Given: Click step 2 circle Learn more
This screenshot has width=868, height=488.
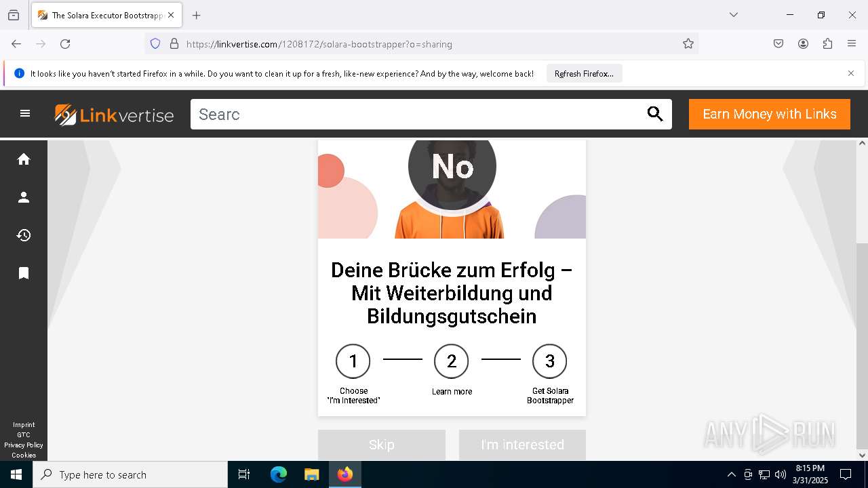Looking at the screenshot, I should [452, 361].
